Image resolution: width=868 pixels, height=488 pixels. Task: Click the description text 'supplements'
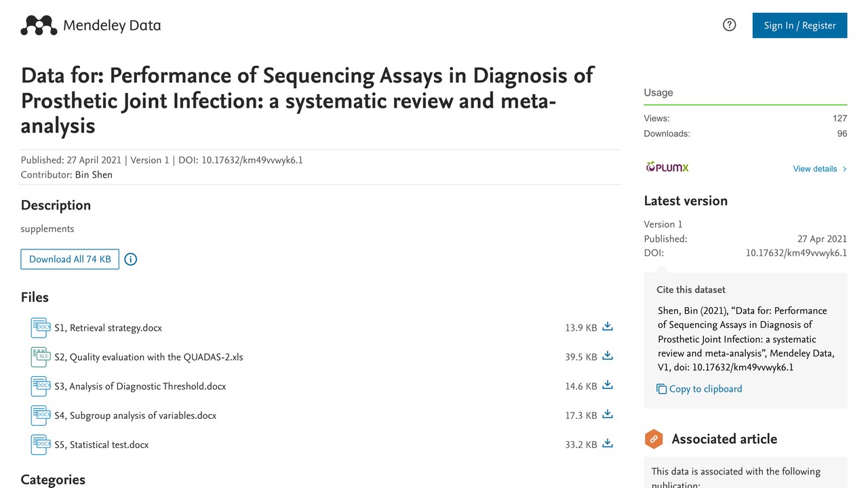pyautogui.click(x=47, y=229)
